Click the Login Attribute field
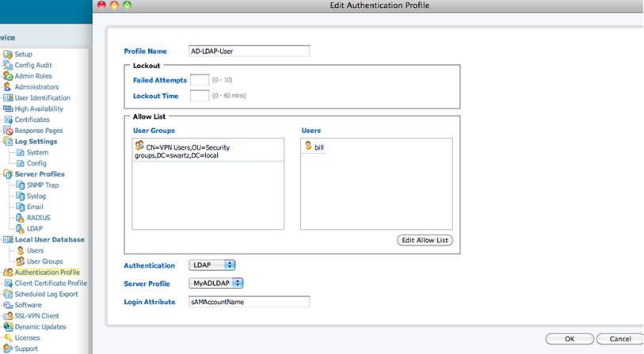 click(250, 302)
